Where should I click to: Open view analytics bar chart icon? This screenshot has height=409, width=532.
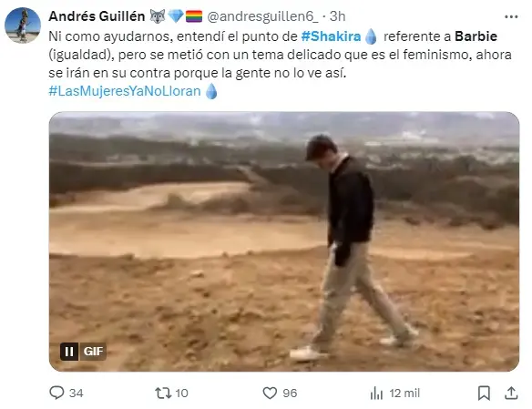(376, 394)
